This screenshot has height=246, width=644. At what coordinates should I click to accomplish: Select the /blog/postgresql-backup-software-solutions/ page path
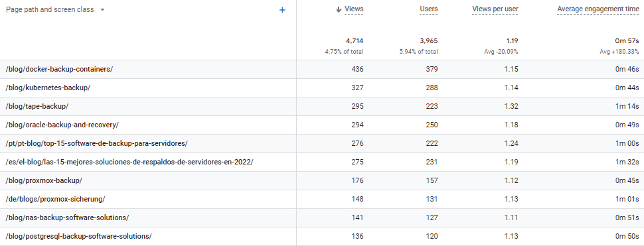coord(78,236)
